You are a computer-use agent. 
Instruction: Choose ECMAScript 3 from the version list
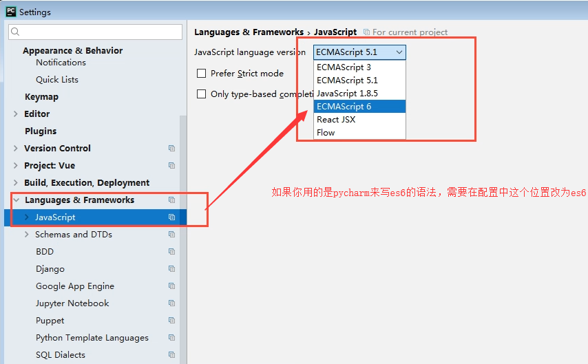tap(359, 67)
